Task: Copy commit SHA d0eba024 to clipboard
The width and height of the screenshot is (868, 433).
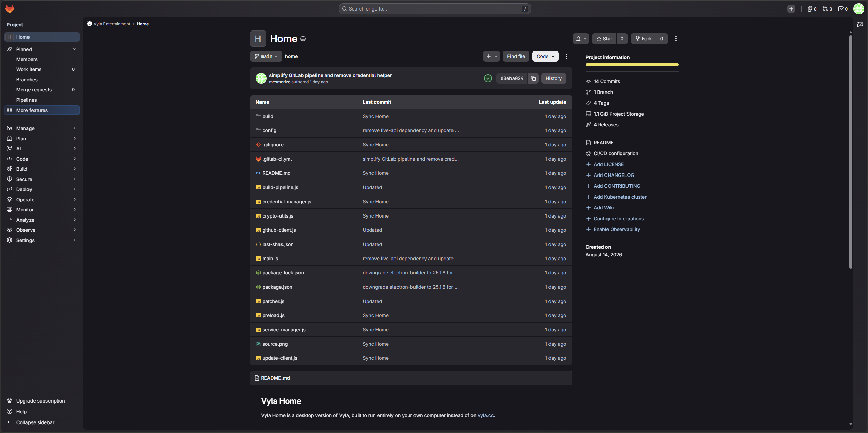Action: (x=533, y=78)
